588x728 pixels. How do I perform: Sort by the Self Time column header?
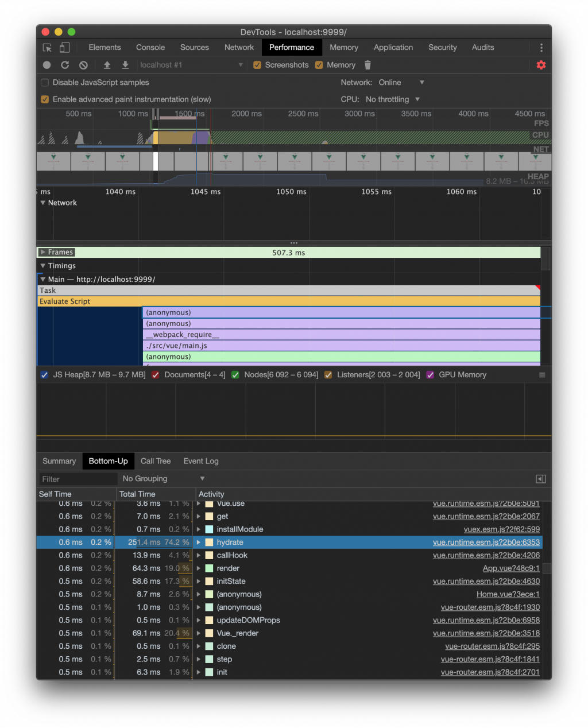(76, 494)
